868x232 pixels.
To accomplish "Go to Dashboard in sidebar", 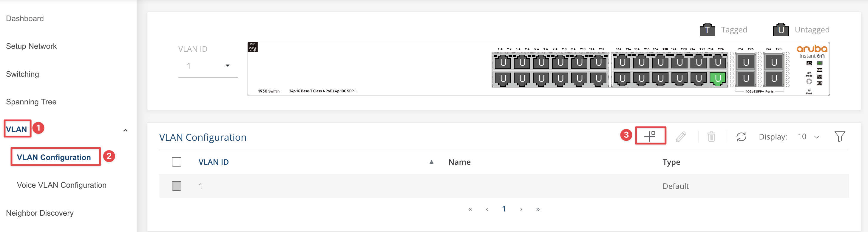I will coord(25,18).
